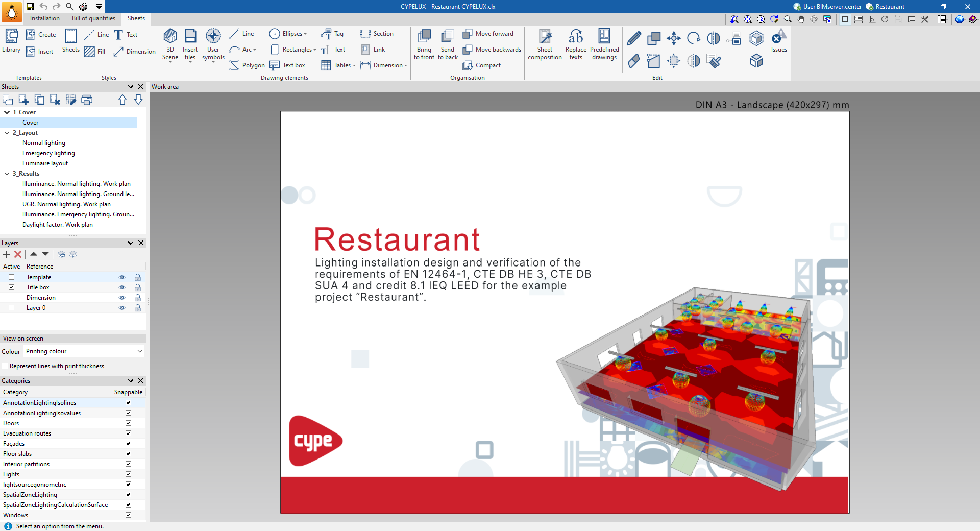Move selected sheet up

coord(122,100)
